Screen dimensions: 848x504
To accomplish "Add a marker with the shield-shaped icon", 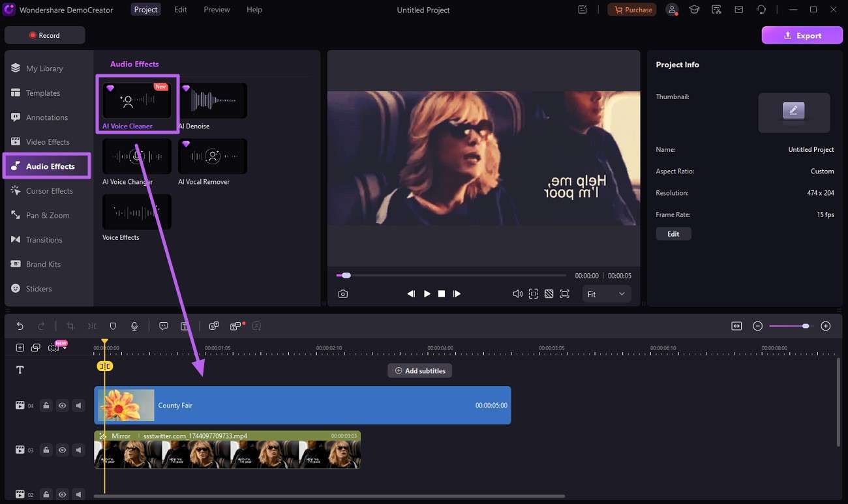I will pyautogui.click(x=113, y=326).
